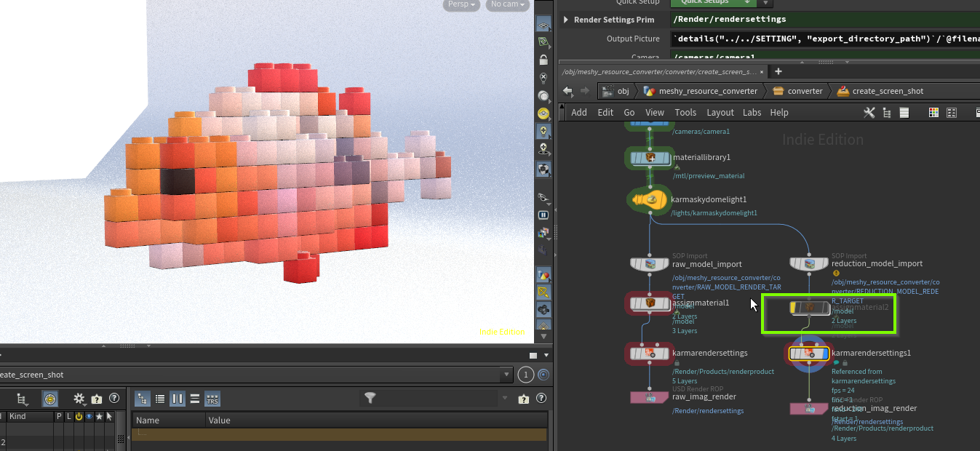Open the scene graph gear settings dropdown
The width and height of the screenshot is (980, 451).
[80, 399]
